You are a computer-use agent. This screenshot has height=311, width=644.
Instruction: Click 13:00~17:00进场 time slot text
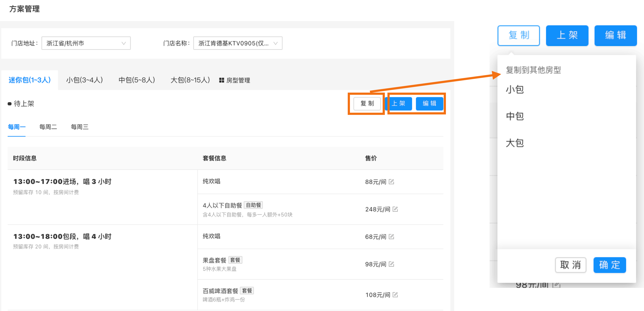click(62, 182)
